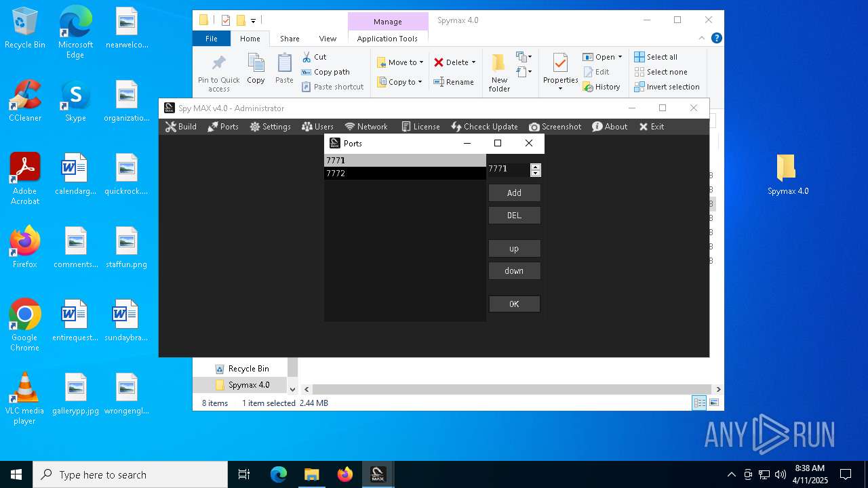Increase port value with up spinner arrow
This screenshot has width=868, height=488.
(x=536, y=167)
